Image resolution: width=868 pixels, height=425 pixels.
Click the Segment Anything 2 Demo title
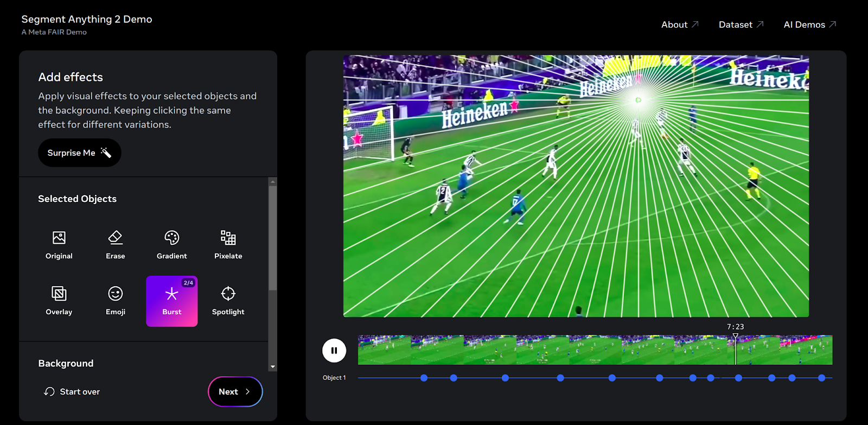click(87, 19)
